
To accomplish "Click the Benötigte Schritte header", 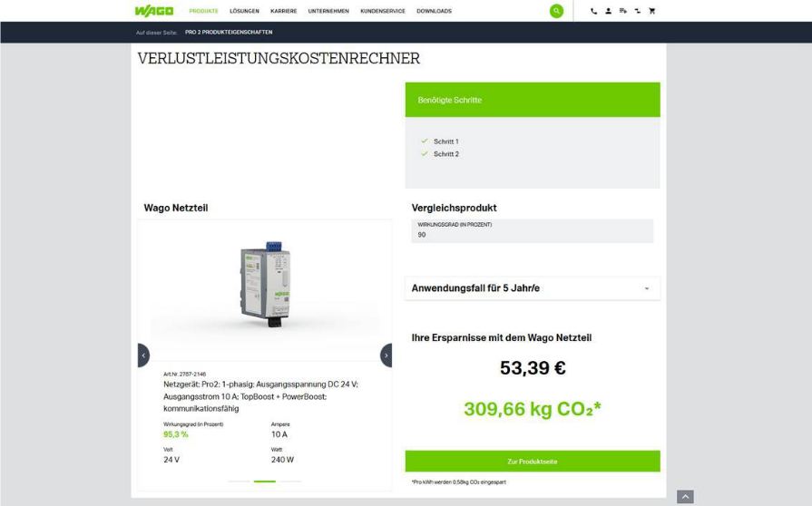I will 533,100.
